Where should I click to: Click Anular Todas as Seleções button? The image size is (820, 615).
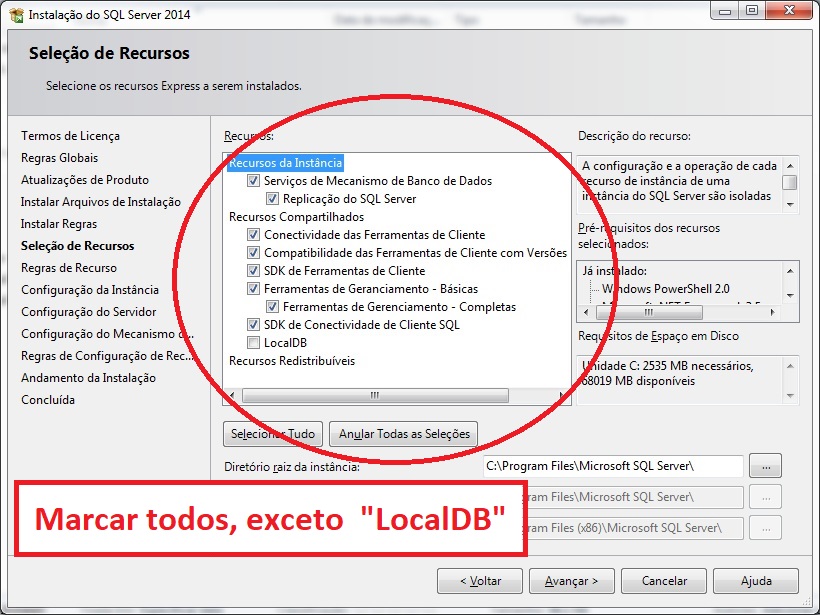[404, 434]
